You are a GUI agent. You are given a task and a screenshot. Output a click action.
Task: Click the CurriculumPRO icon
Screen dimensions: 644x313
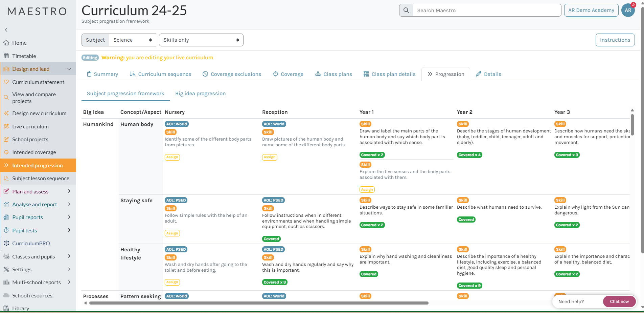[x=6, y=243]
